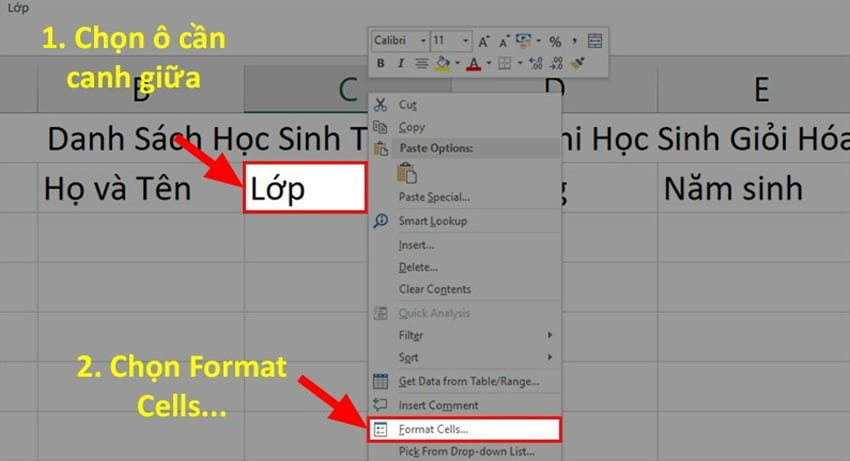
Task: Apply percent style format
Action: pos(555,41)
